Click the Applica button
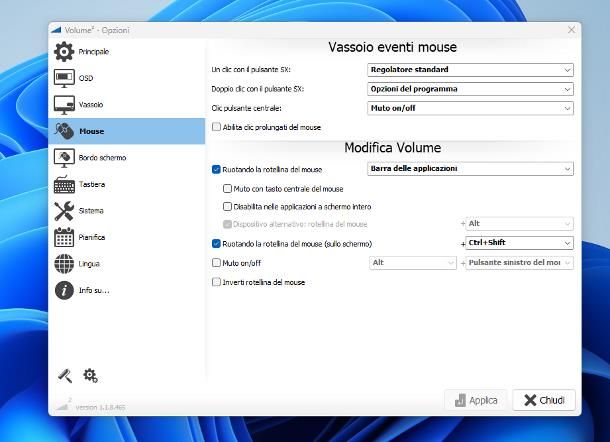 (476, 400)
